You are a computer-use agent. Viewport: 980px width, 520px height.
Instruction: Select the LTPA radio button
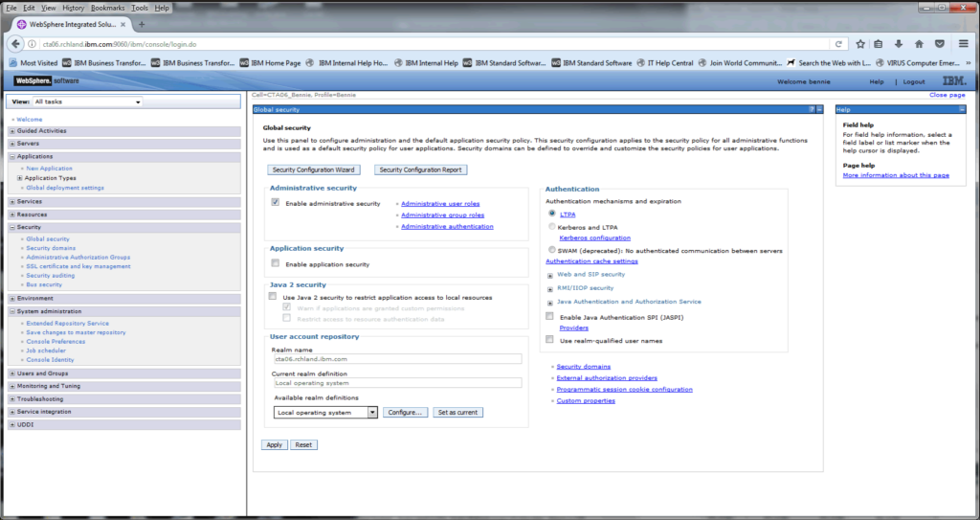[552, 214]
